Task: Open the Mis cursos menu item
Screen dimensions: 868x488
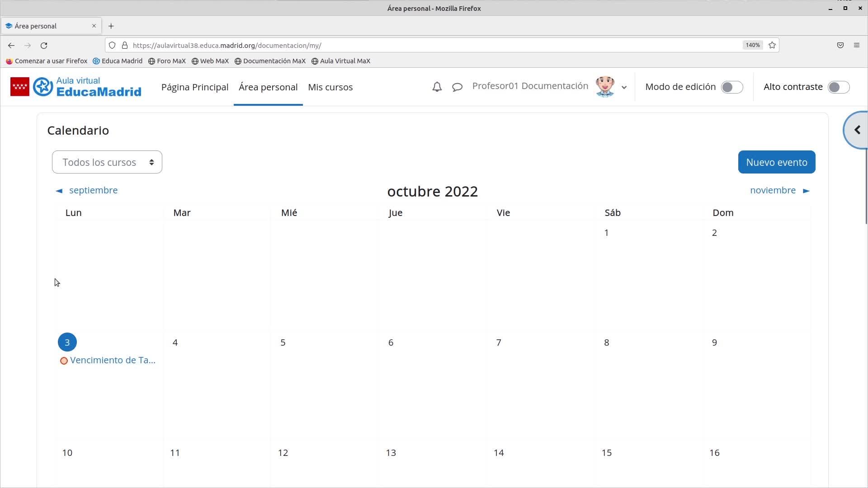Action: [x=330, y=87]
